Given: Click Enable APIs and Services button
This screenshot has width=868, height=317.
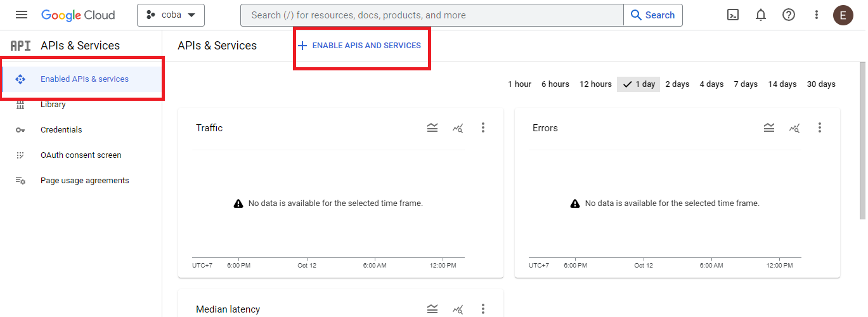Looking at the screenshot, I should 360,46.
